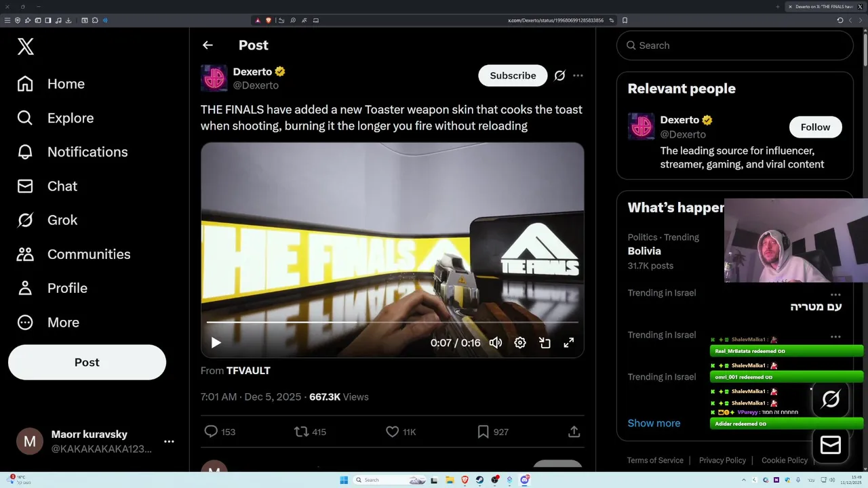Mute the video sound

coord(496,342)
